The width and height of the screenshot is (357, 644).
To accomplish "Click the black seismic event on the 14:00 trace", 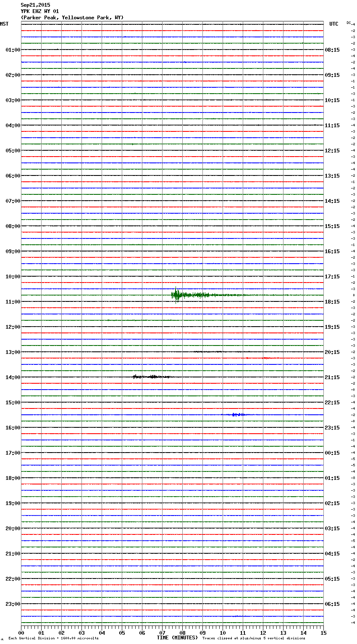I will click(151, 377).
